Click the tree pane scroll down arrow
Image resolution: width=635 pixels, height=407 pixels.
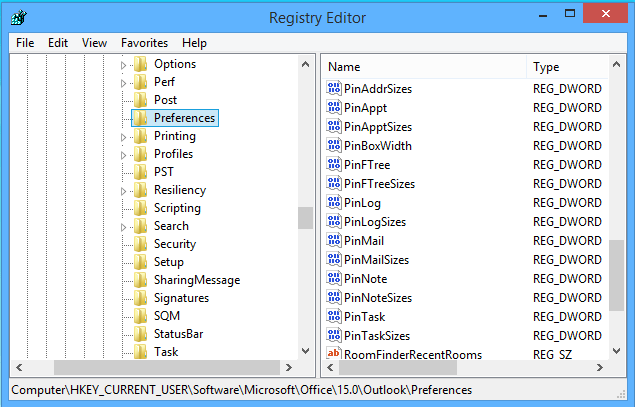[306, 351]
